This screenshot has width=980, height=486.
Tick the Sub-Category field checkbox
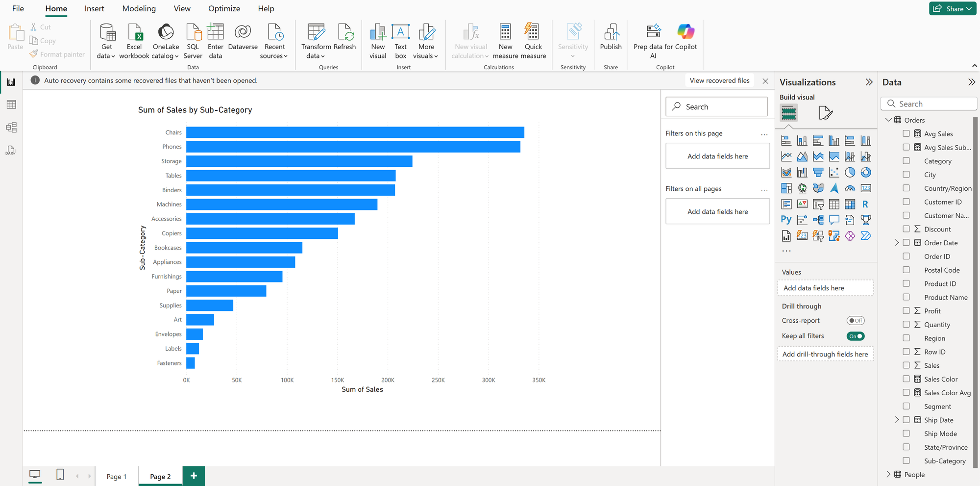(x=906, y=461)
